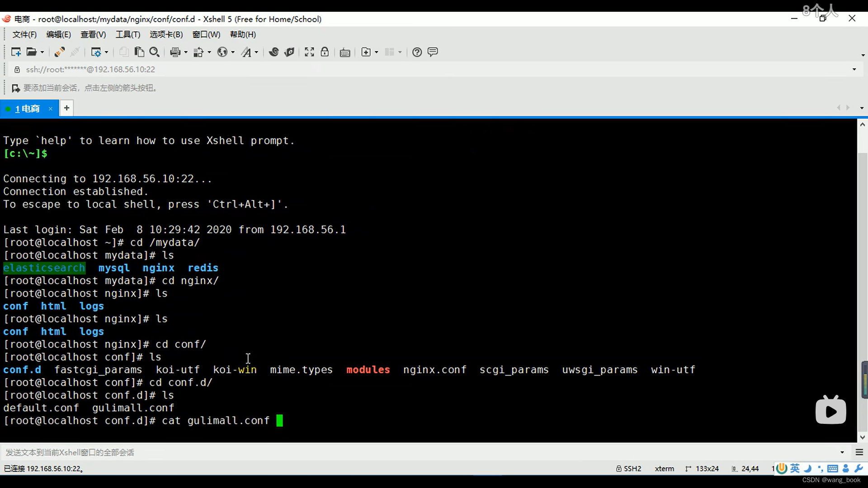Click the New file transfer plus icon
The image size is (868, 488).
point(366,52)
